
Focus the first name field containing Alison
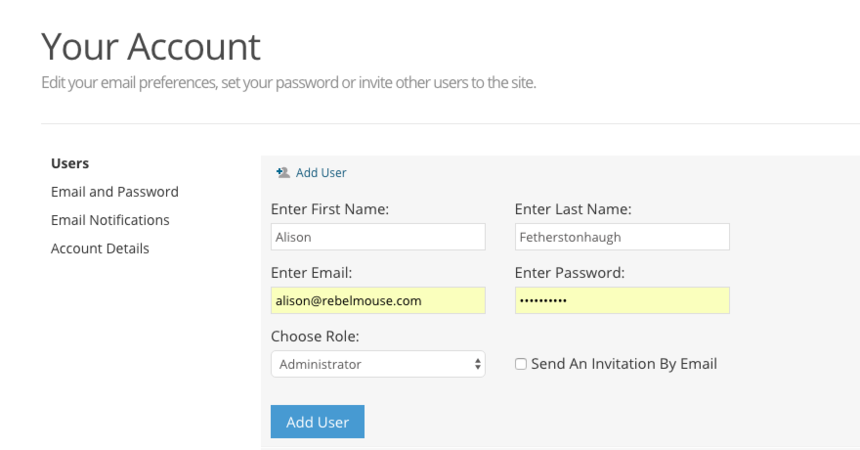pos(377,237)
